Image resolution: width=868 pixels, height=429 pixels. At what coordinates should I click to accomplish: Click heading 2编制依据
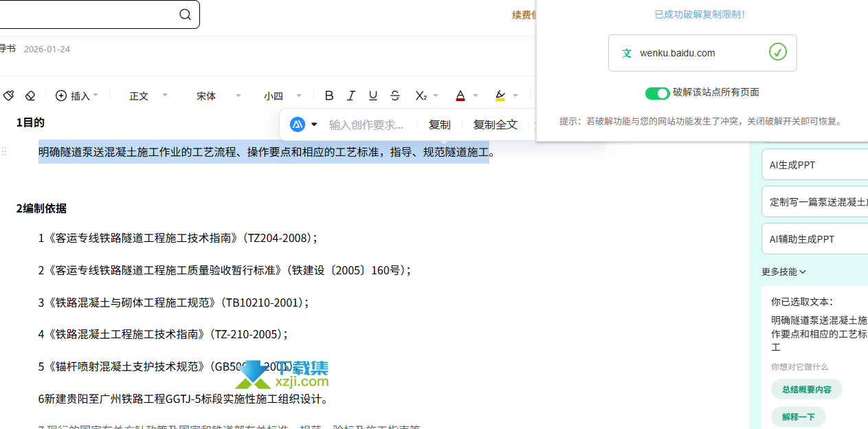tap(41, 208)
